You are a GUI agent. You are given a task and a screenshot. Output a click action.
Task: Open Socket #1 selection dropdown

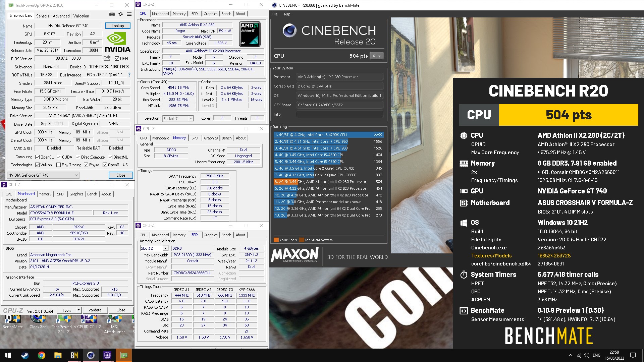tap(178, 118)
